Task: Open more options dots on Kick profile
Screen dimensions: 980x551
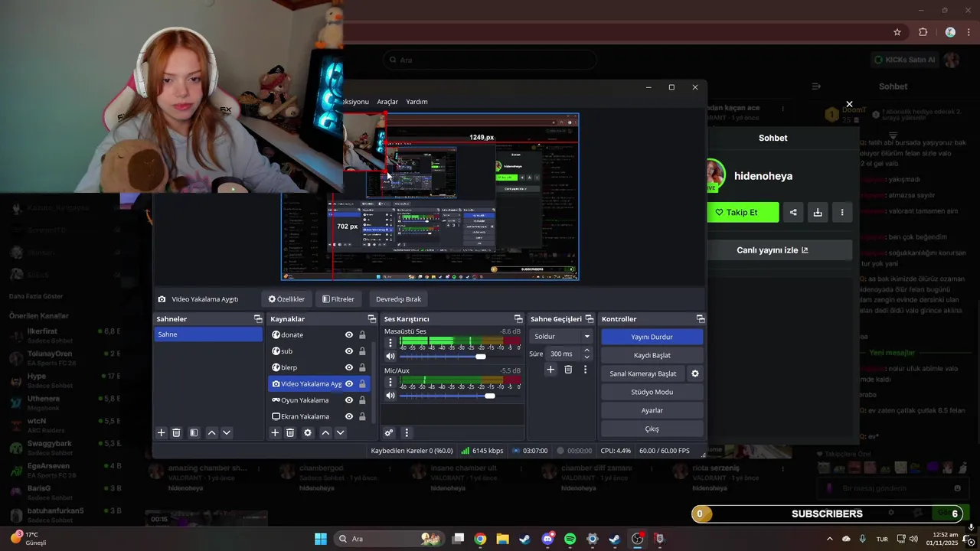Action: tap(842, 212)
